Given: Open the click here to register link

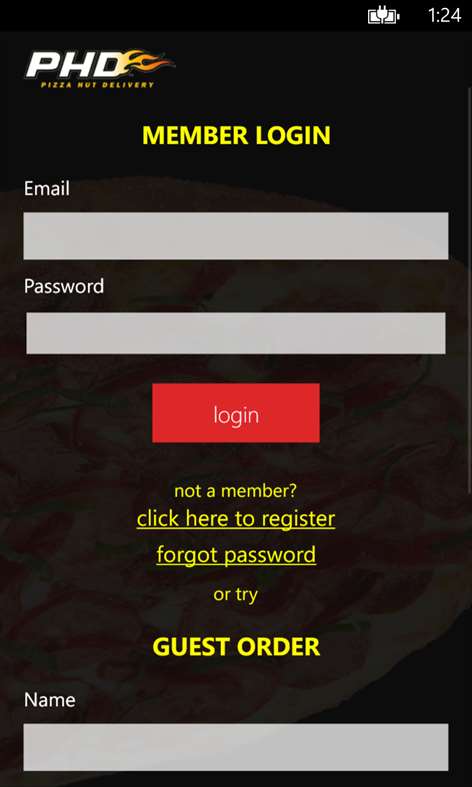Looking at the screenshot, I should [235, 518].
